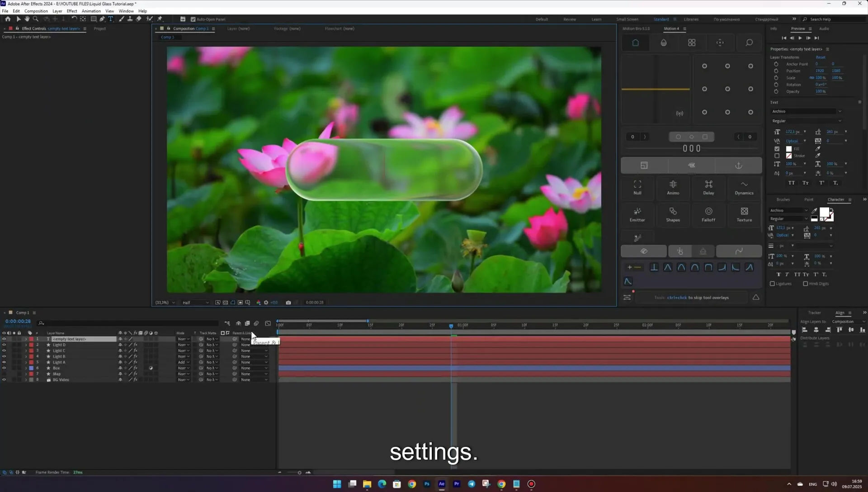This screenshot has height=492, width=868.
Task: Open the Motion 4 color drop icon
Action: (x=664, y=43)
